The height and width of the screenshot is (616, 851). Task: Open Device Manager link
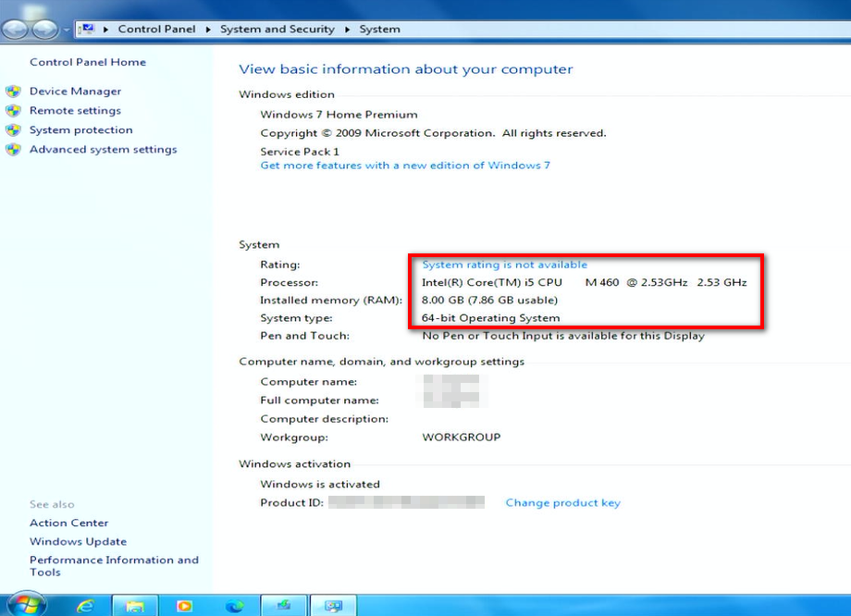point(76,92)
